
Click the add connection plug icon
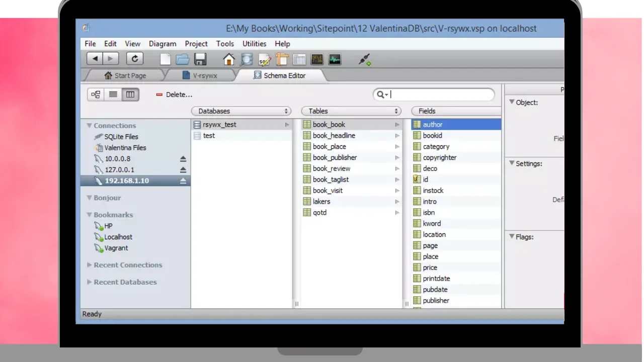(365, 60)
